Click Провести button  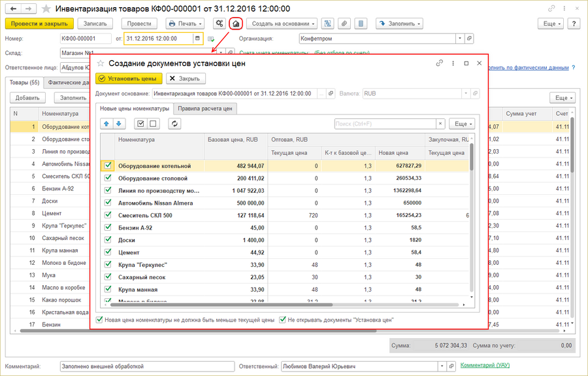pos(139,24)
